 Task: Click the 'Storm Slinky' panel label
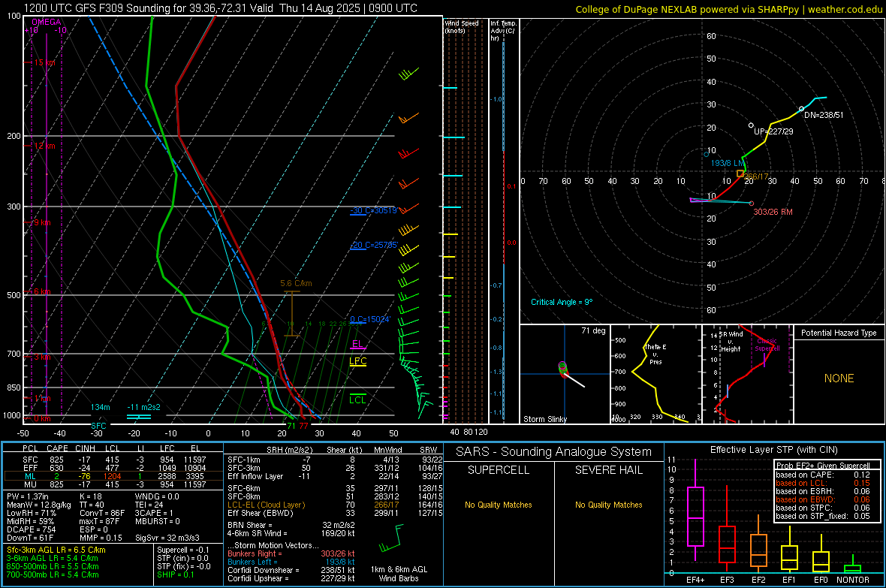[x=545, y=419]
